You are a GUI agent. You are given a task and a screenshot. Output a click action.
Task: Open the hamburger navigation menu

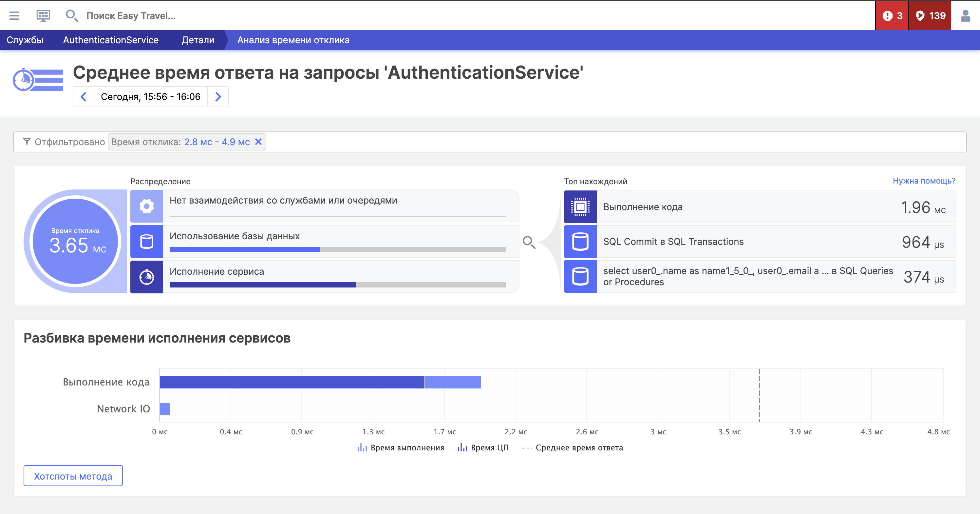tap(14, 16)
